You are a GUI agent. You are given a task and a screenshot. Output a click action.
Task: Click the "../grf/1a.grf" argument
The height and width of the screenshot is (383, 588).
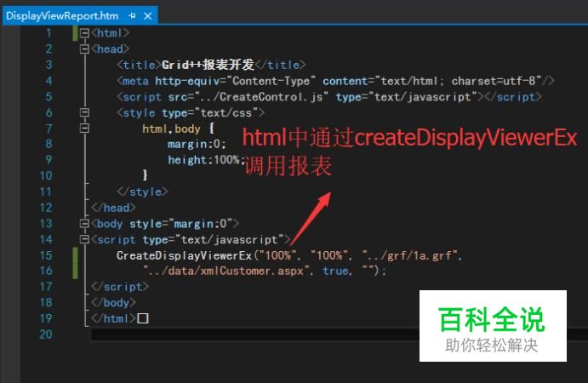tap(409, 256)
